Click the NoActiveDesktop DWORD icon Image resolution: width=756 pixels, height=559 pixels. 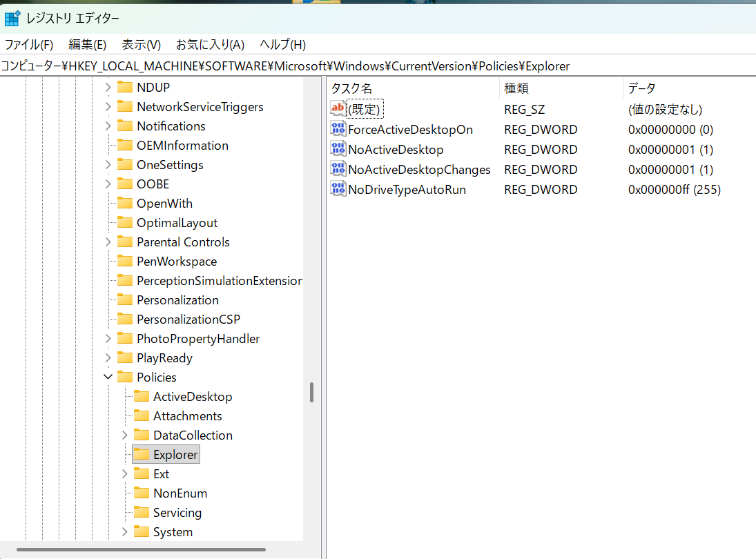338,149
